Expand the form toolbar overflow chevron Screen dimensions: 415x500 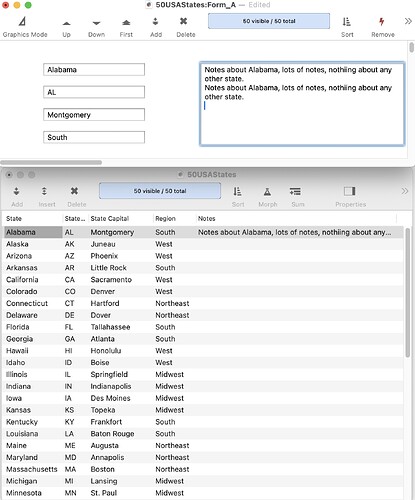coord(408,21)
